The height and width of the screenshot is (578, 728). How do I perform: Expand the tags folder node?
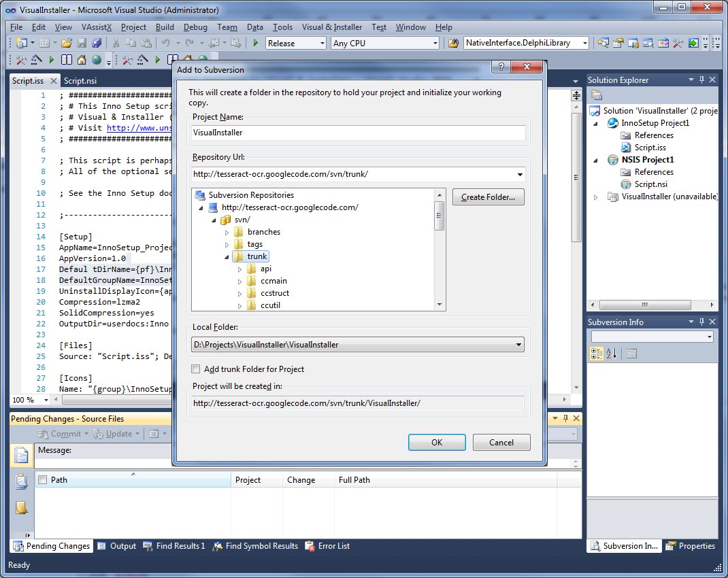[227, 244]
